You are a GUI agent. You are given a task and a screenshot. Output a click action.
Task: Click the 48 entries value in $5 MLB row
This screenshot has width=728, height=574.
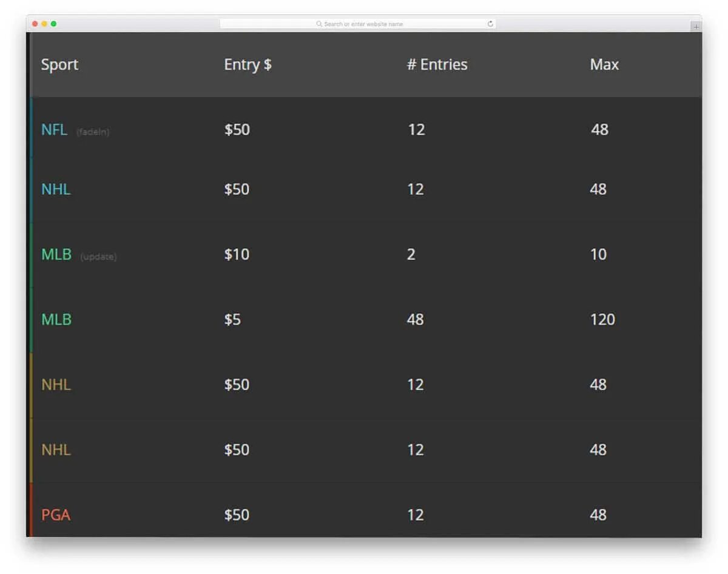(415, 319)
